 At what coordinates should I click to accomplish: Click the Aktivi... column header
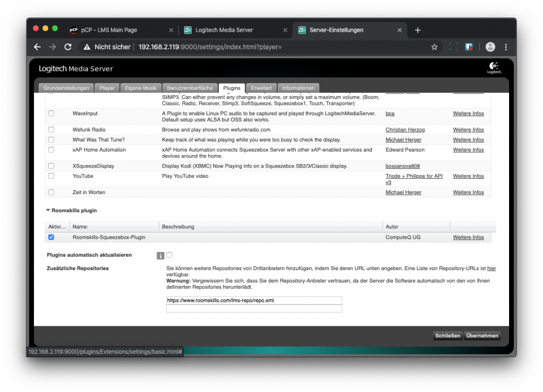pos(57,227)
